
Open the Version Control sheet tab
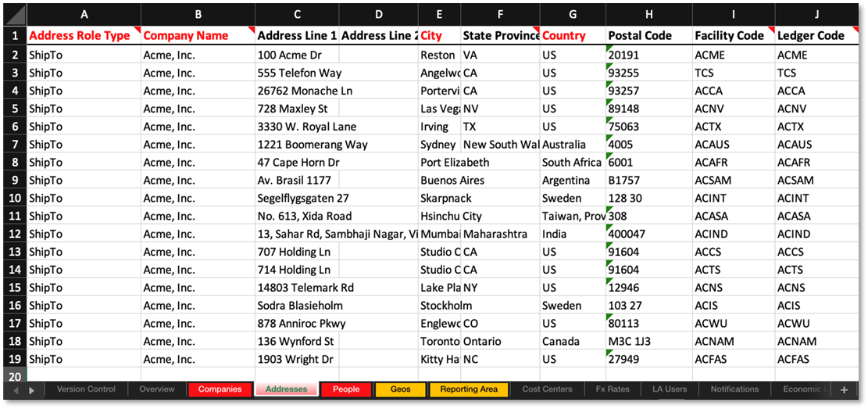[86, 389]
